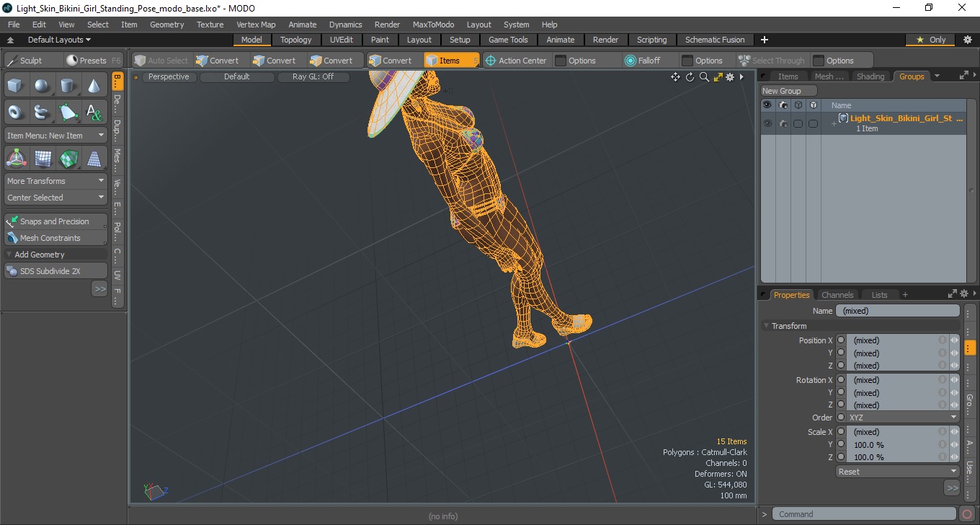Toggle render camera icon for the group row

pos(783,123)
